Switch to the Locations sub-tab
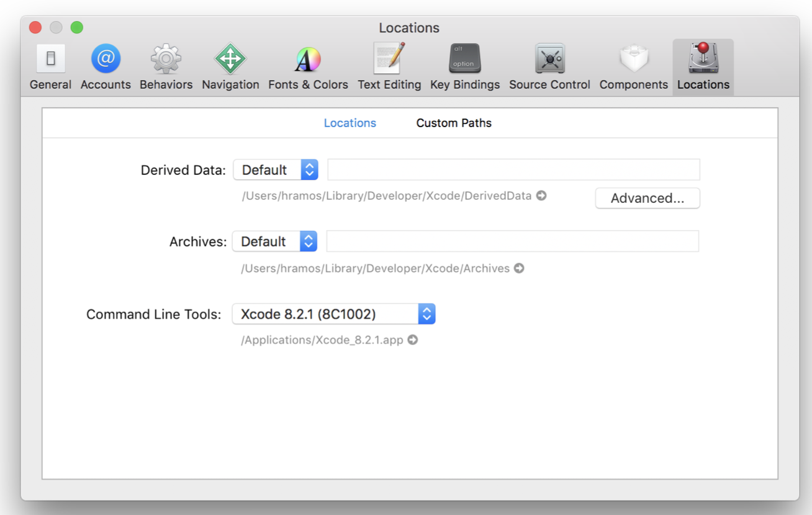The height and width of the screenshot is (515, 812). 350,123
